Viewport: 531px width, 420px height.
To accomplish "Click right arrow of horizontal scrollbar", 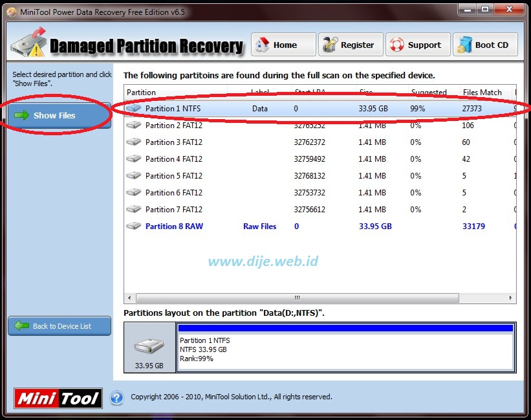I will [x=510, y=298].
